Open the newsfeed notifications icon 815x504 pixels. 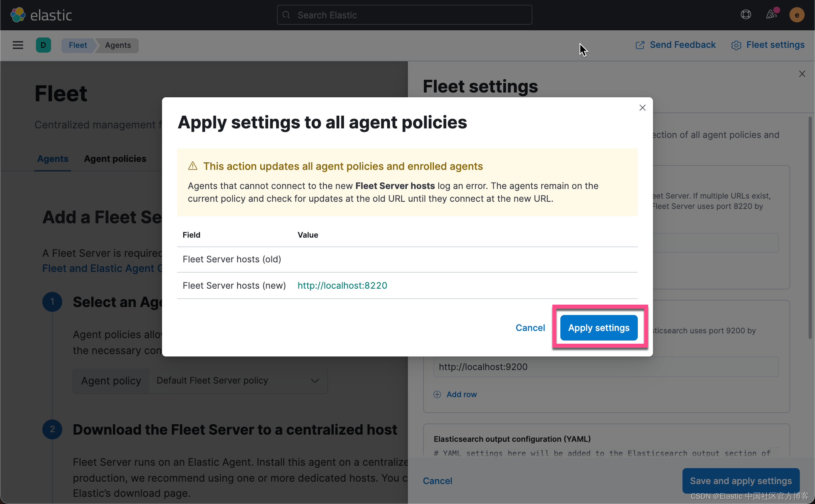point(771,15)
